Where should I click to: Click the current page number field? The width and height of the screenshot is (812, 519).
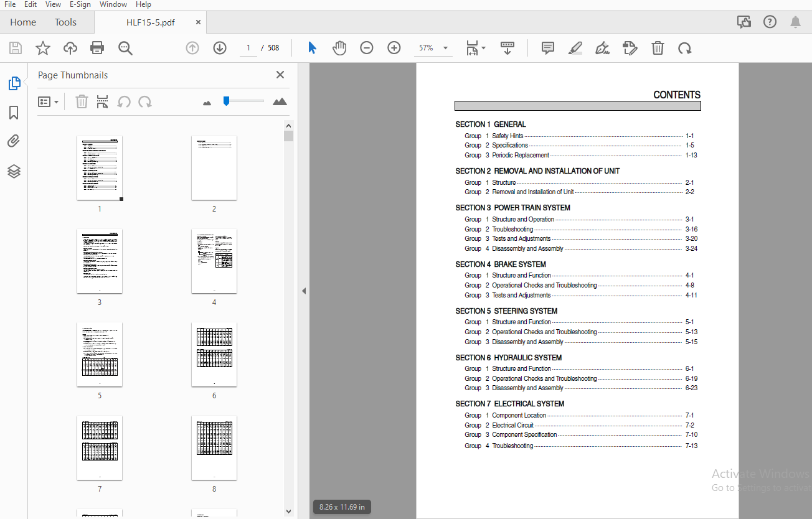click(248, 48)
